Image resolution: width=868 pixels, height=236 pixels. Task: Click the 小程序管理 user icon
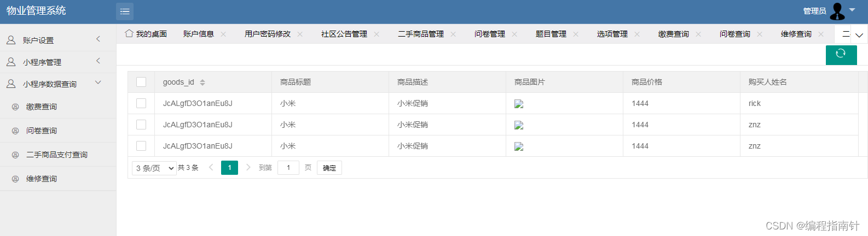click(11, 62)
